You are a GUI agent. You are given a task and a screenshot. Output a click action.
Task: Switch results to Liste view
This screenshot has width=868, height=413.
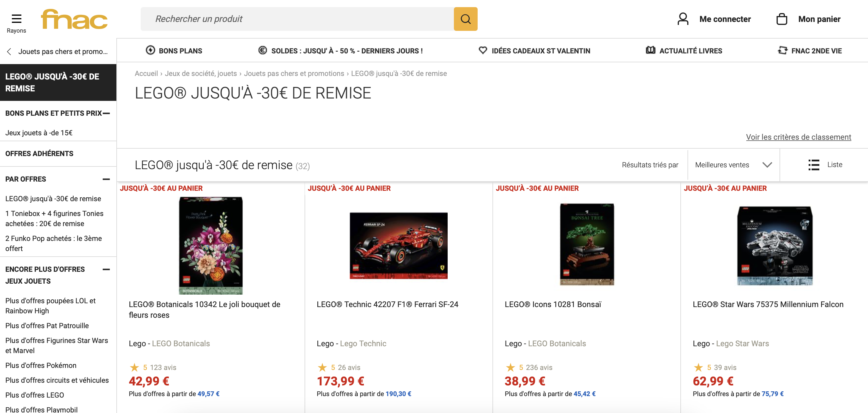826,165
